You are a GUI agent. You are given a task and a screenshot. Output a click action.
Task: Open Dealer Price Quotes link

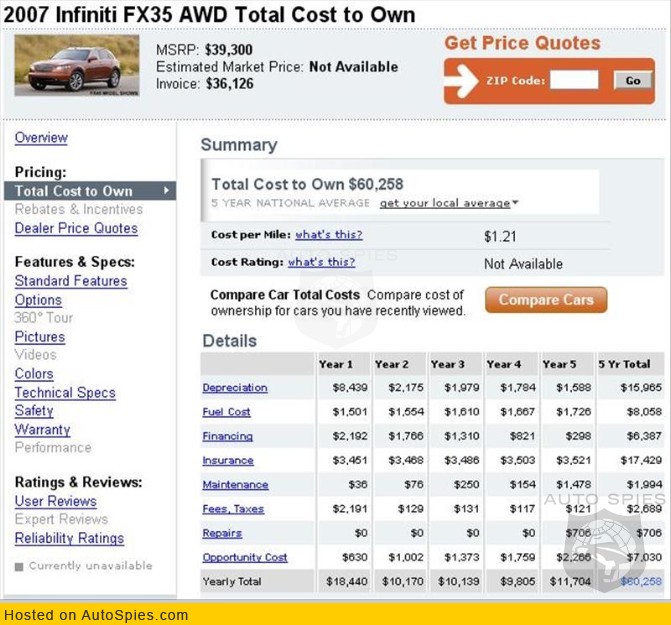click(x=76, y=228)
